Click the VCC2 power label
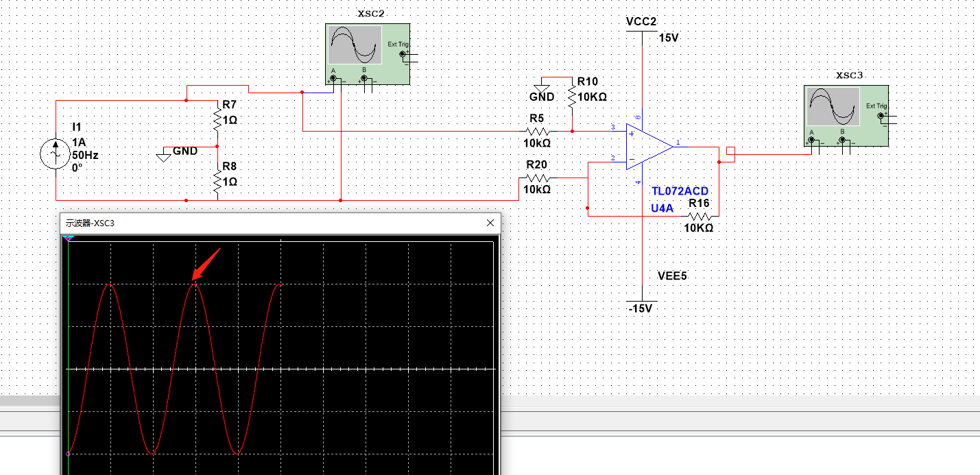The height and width of the screenshot is (475, 980). pos(641,22)
